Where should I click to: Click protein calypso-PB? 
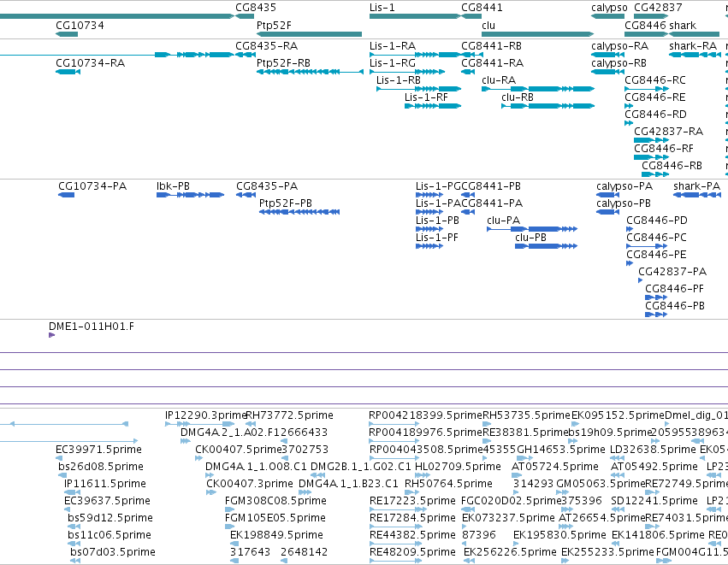(624, 203)
